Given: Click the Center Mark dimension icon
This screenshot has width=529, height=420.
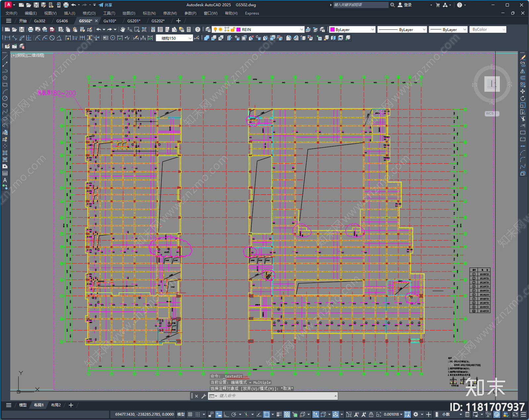Looking at the screenshot, I should click(113, 38).
